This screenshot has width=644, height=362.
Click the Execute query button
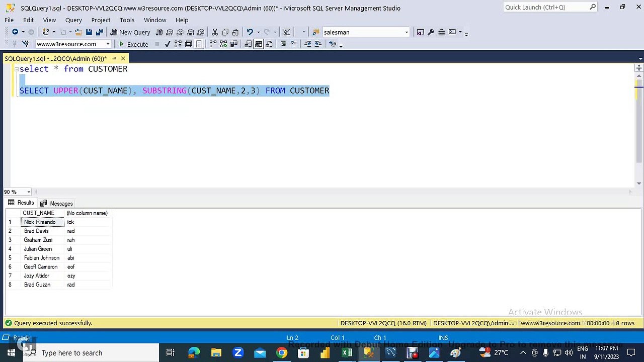click(133, 44)
